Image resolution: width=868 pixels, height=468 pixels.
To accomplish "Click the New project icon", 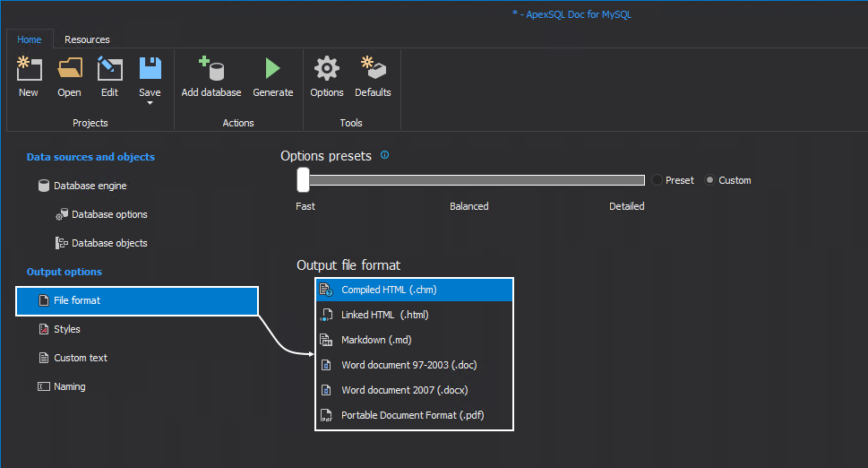I will tap(29, 69).
